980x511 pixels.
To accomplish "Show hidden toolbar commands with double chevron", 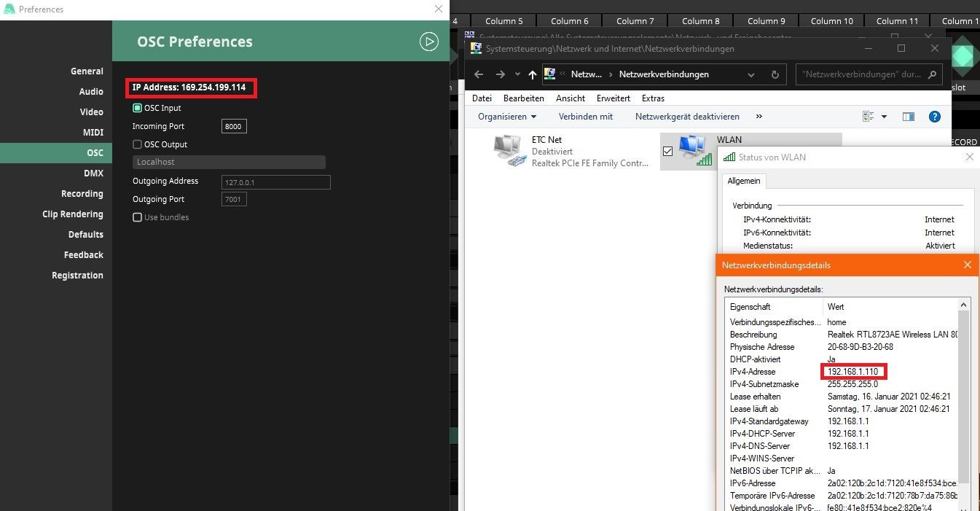I will point(759,117).
